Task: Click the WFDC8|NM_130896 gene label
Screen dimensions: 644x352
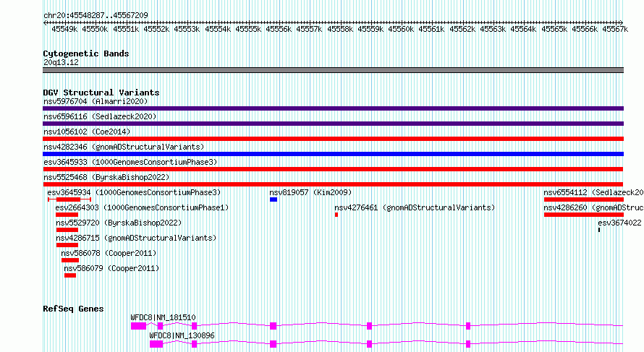Action: [x=182, y=335]
